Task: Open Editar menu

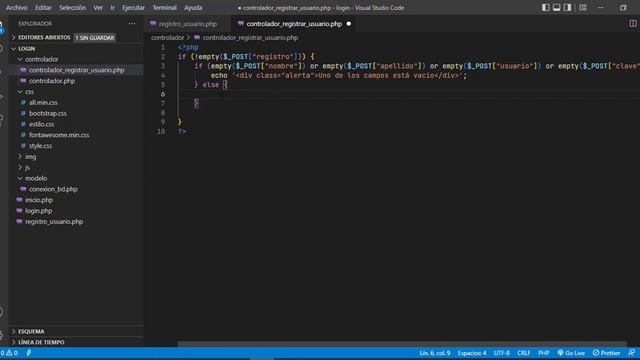Action: tap(43, 8)
